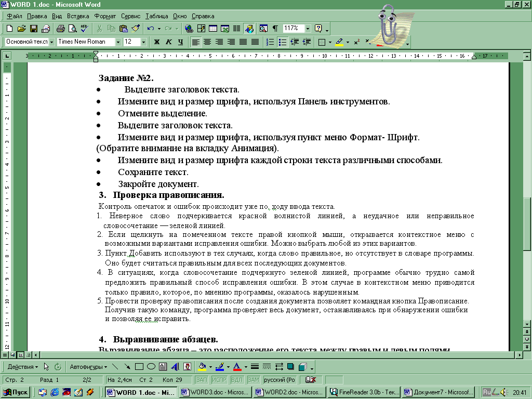Toggle nonprinting characters (¶)

(x=275, y=29)
